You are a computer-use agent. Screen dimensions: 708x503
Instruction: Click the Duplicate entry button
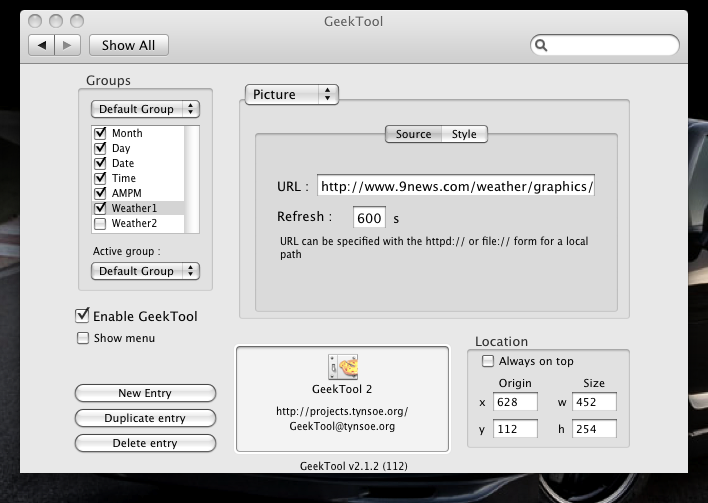pyautogui.click(x=145, y=418)
